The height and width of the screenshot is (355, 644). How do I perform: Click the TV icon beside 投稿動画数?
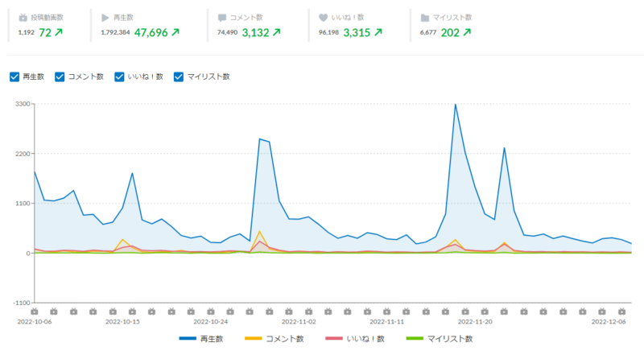(x=23, y=18)
